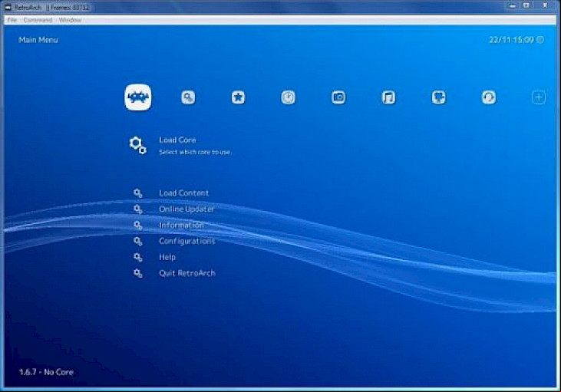Click the '1.6.7 - No Core' version text
The width and height of the screenshot is (561, 392).
pos(46,372)
